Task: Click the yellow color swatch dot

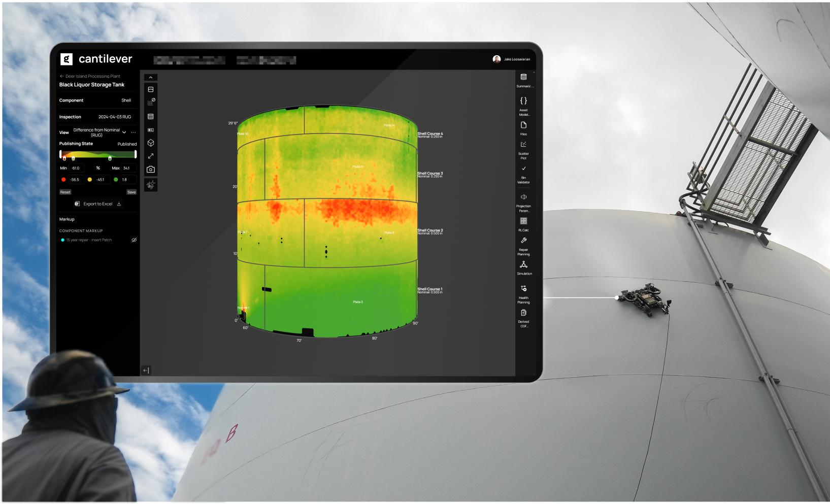Action: (90, 180)
